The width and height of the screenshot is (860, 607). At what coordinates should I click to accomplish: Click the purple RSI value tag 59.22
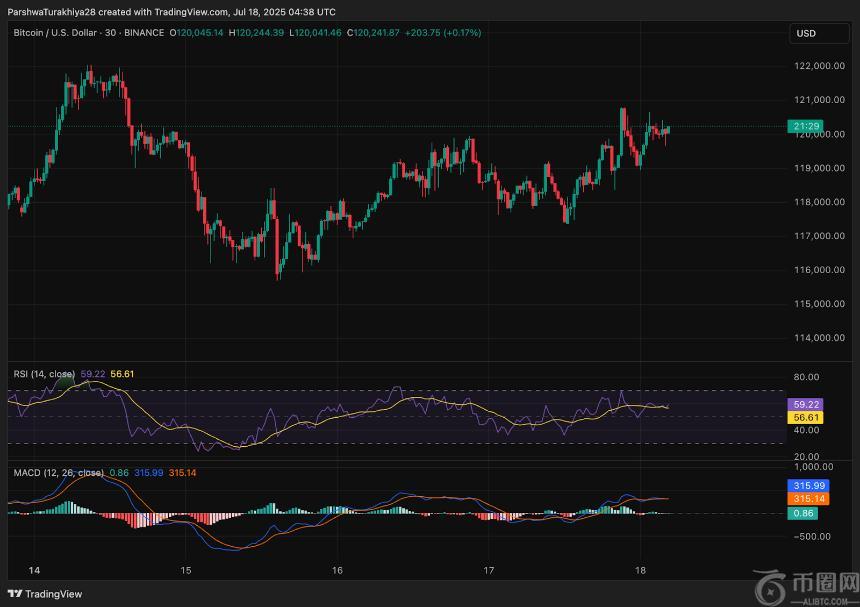[x=806, y=404]
